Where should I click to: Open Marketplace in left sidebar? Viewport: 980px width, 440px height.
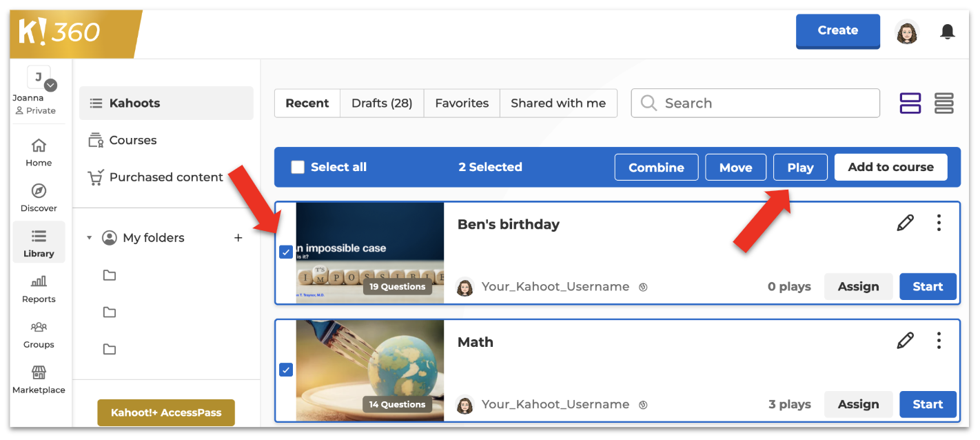[39, 380]
